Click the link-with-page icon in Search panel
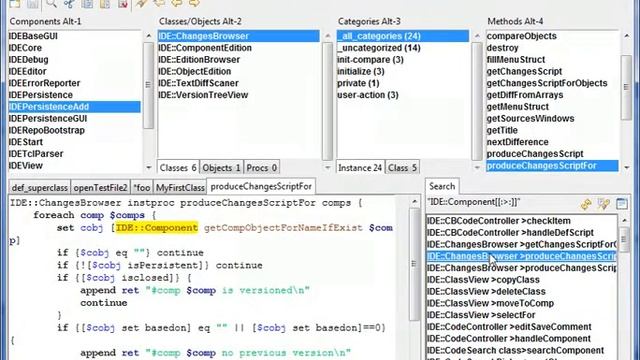 604,204
